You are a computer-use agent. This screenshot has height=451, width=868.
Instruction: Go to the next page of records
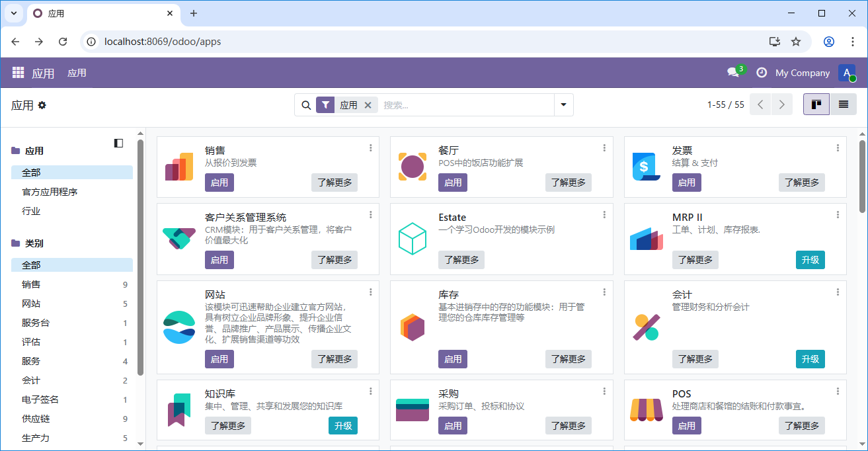click(x=782, y=104)
